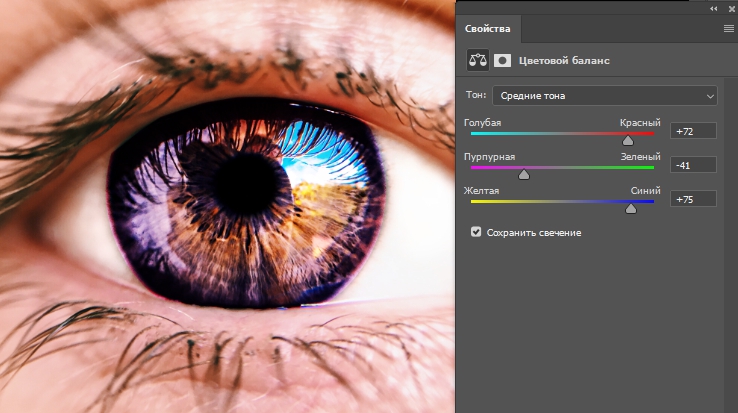Click the +72 cyan-red value field
738x413 pixels.
click(693, 131)
